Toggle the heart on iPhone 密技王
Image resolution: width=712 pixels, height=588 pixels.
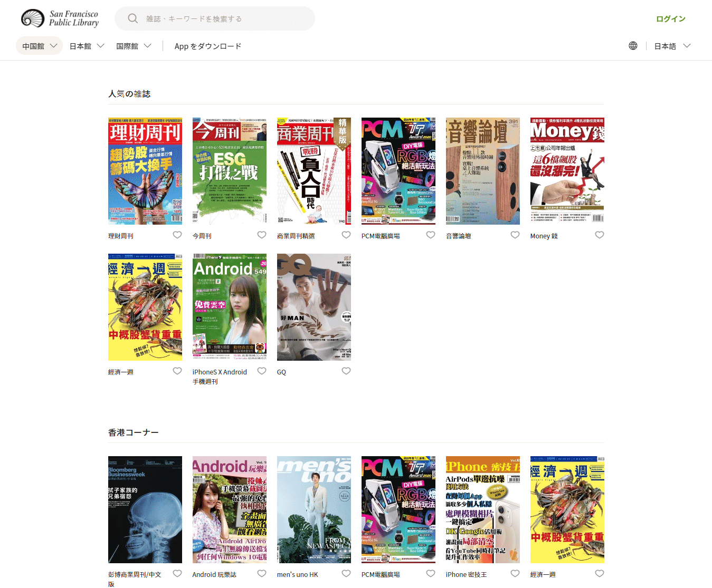click(x=515, y=573)
